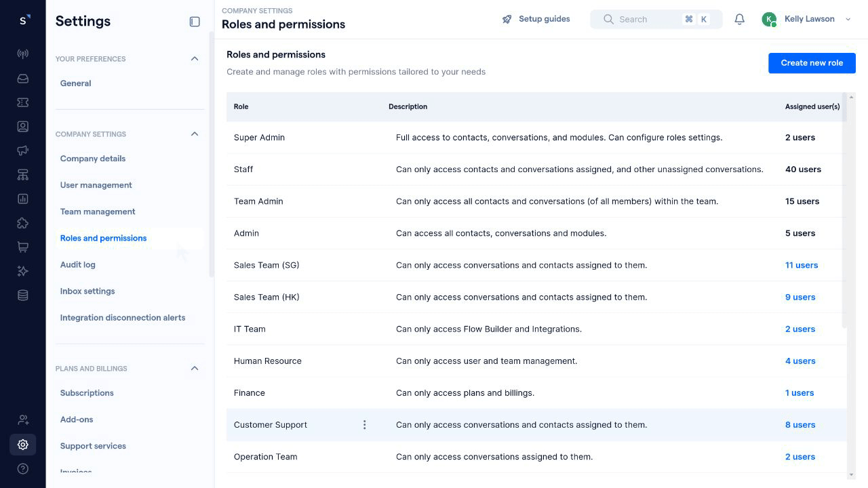Viewport: 868px width, 488px height.
Task: Click the campaigns megaphone icon
Action: 22,150
